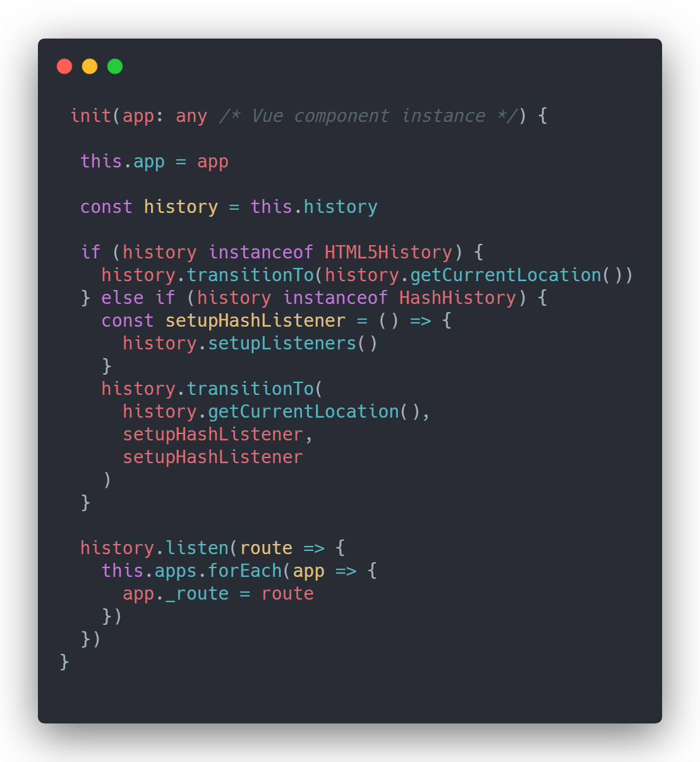Click the green maximize dot
The image size is (700, 762).
pos(115,66)
